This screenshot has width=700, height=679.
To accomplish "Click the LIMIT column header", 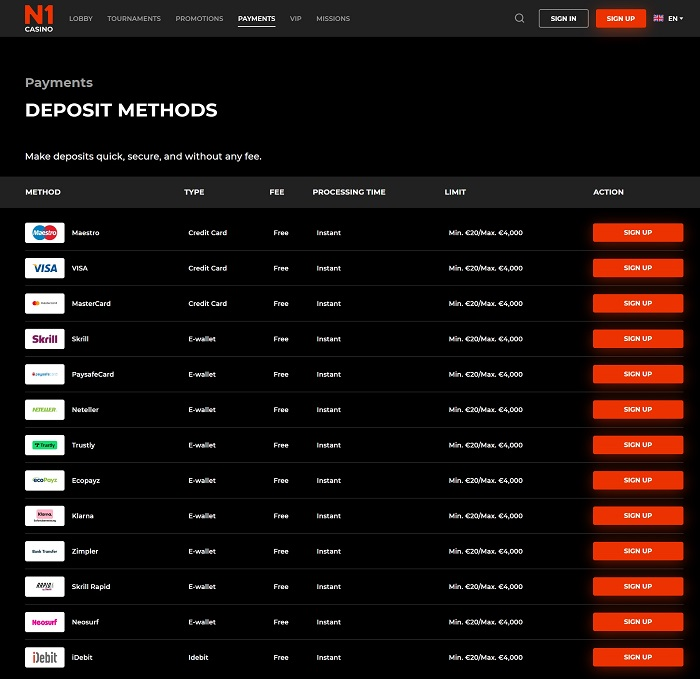I will [455, 192].
